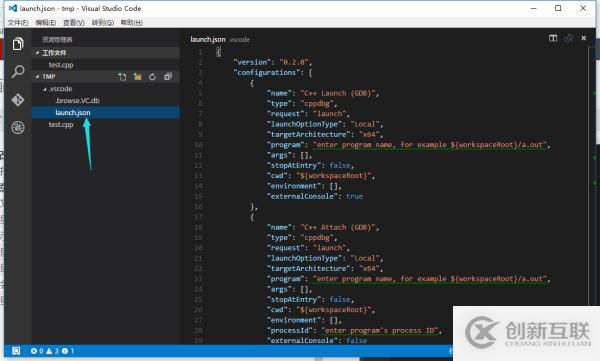This screenshot has height=361, width=600.
Task: Open the 查看(V) menu
Action: 73,23
